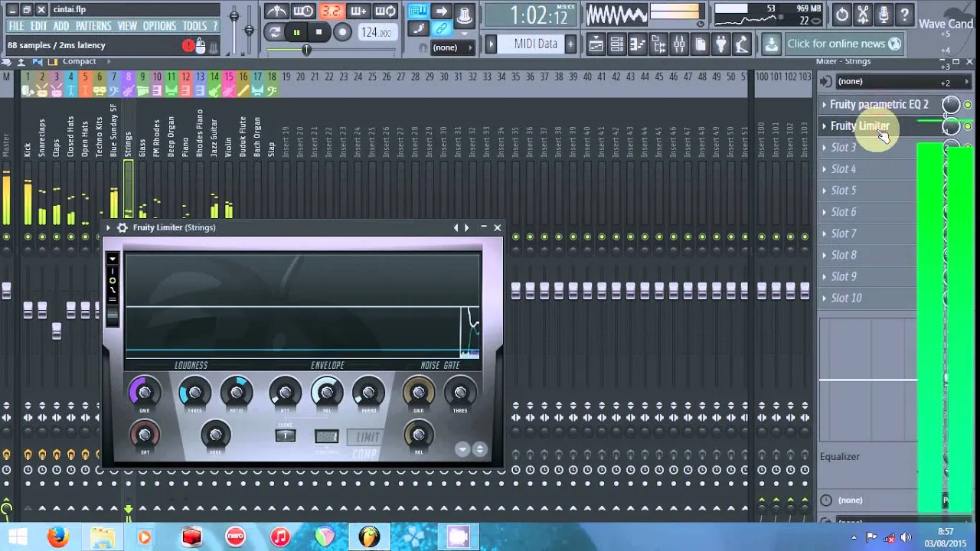
Task: Open the pattern menu arrow left of MIDI Data
Action: click(x=492, y=44)
